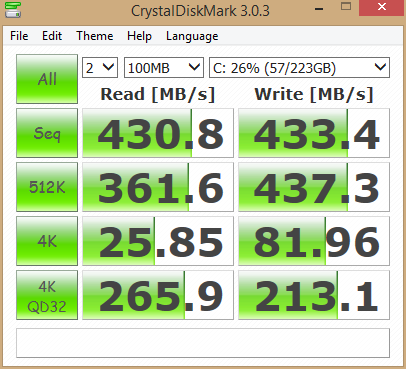This screenshot has height=369, width=406.
Task: Click the empty comment text field
Action: pyautogui.click(x=203, y=343)
